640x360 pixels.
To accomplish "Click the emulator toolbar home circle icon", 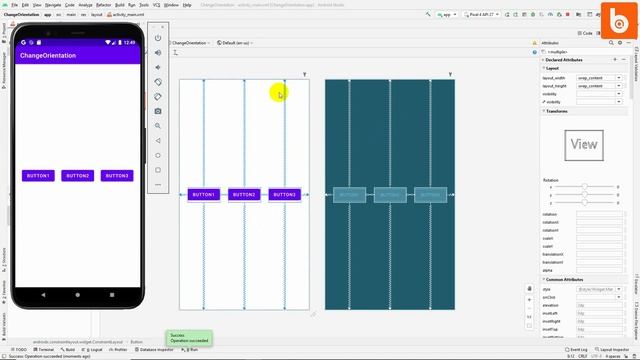I will coord(158,155).
